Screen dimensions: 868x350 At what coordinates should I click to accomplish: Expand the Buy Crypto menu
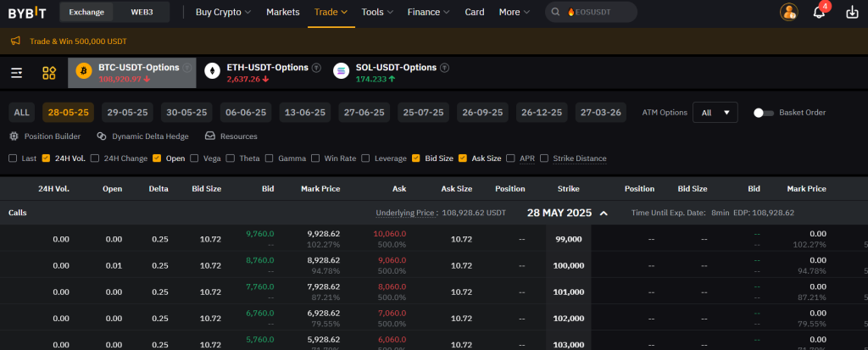pos(223,12)
